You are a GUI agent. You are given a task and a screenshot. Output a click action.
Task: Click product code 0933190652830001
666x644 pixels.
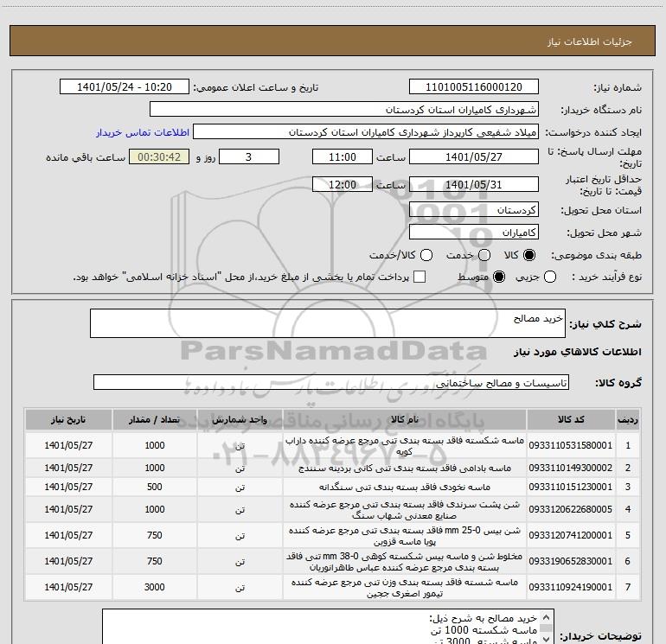[x=571, y=561]
